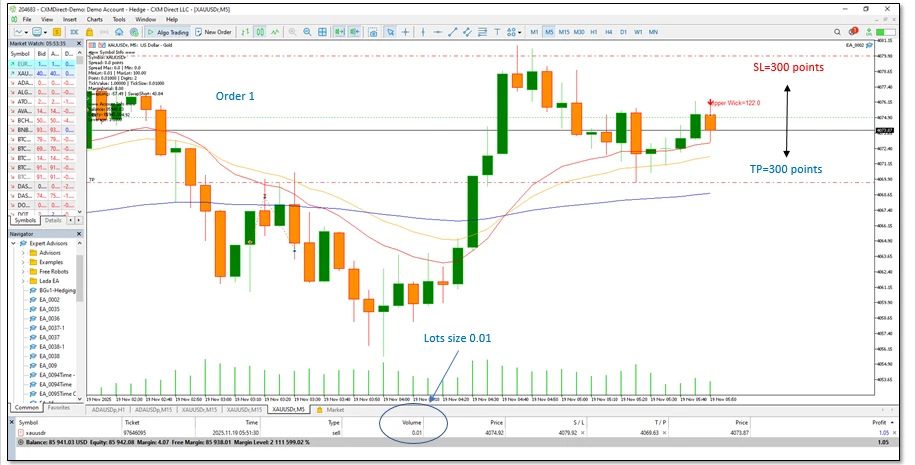This screenshot has width=915, height=465.
Task: Switch timeframe to M15
Action: [x=564, y=32]
